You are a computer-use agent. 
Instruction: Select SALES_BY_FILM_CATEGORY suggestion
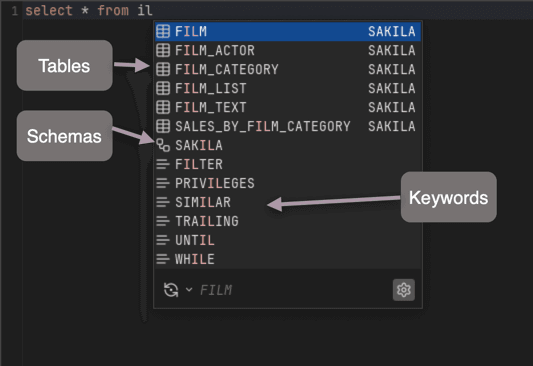pos(288,127)
